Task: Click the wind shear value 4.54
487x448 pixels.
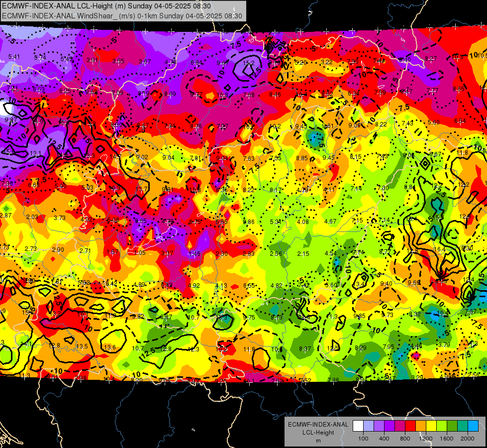Action: (331, 253)
